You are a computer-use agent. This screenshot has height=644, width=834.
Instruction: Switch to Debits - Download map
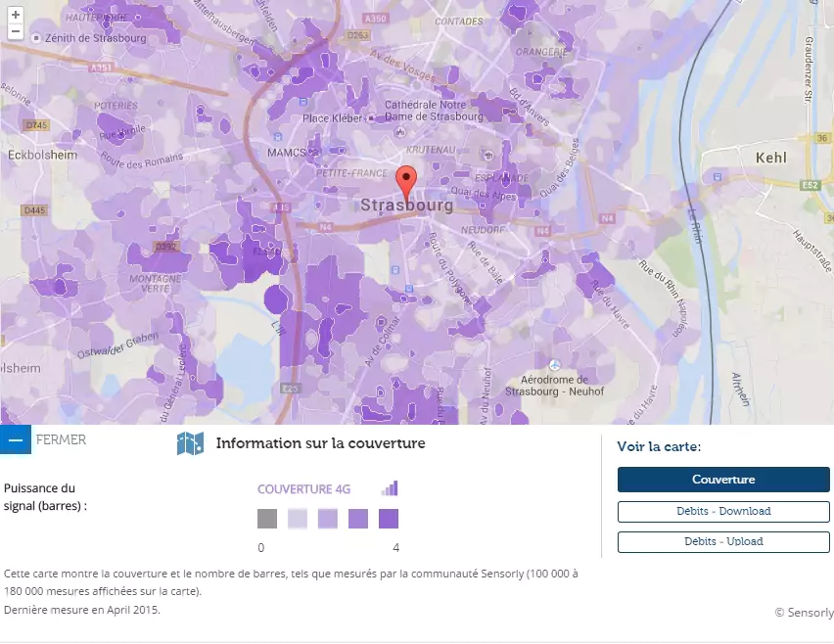pyautogui.click(x=723, y=511)
